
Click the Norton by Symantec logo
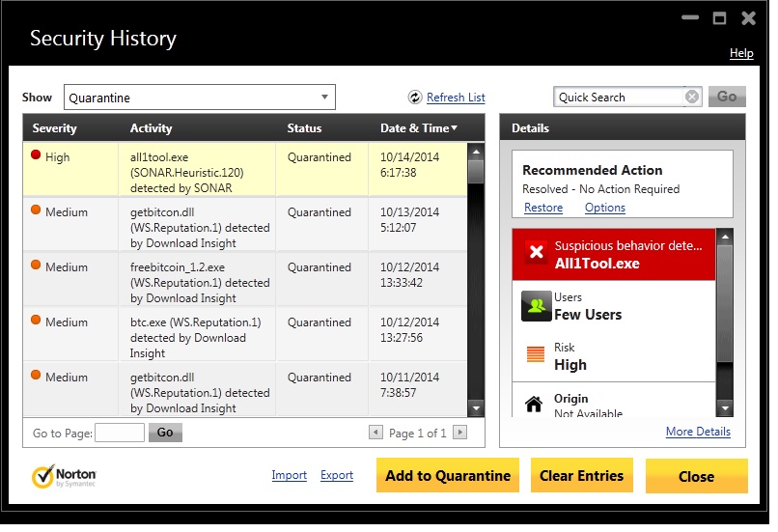pos(64,476)
